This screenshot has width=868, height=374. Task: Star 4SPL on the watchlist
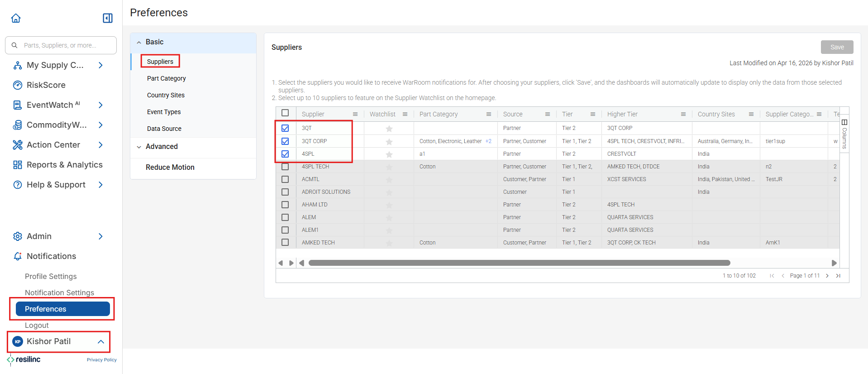pyautogui.click(x=389, y=154)
